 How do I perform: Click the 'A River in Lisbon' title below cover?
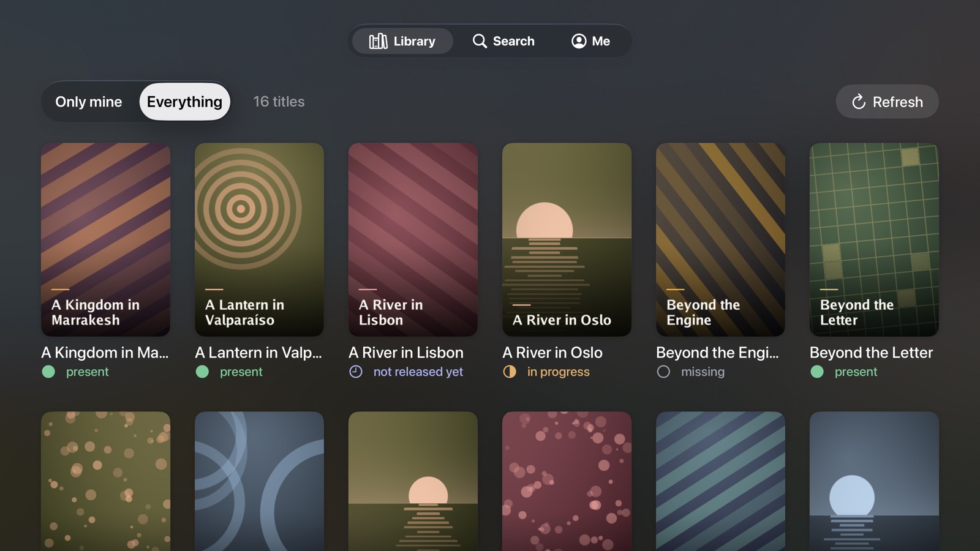pos(406,353)
